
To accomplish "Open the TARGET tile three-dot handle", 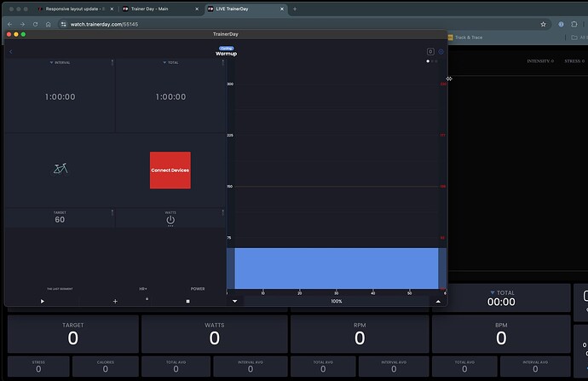I will pyautogui.click(x=112, y=212).
